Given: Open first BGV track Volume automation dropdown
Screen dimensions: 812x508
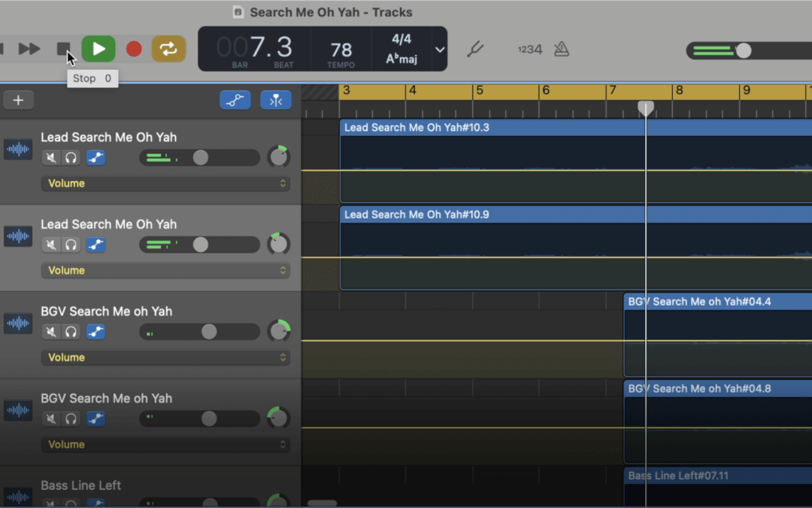Looking at the screenshot, I should pyautogui.click(x=165, y=357).
